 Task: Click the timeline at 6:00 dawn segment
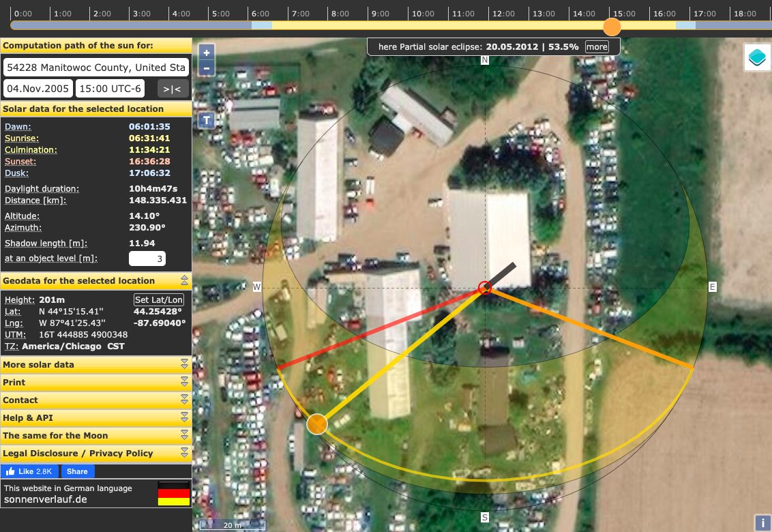click(x=261, y=25)
